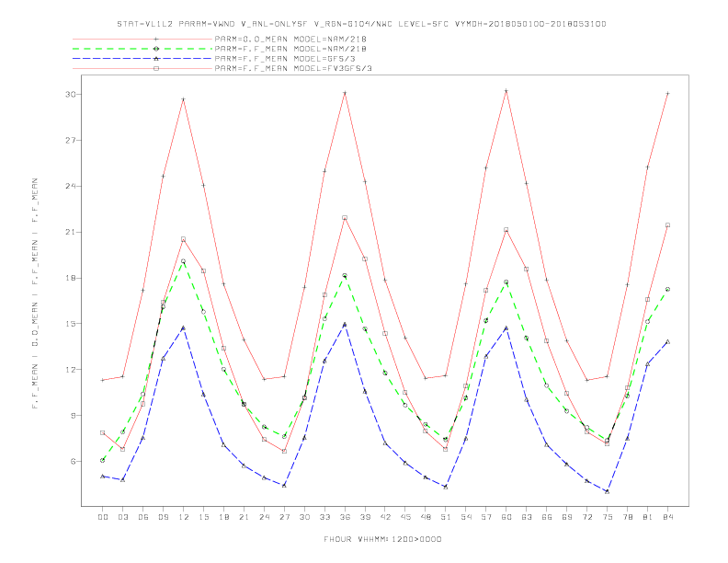Click the circle marker on the green legend line

(x=156, y=49)
